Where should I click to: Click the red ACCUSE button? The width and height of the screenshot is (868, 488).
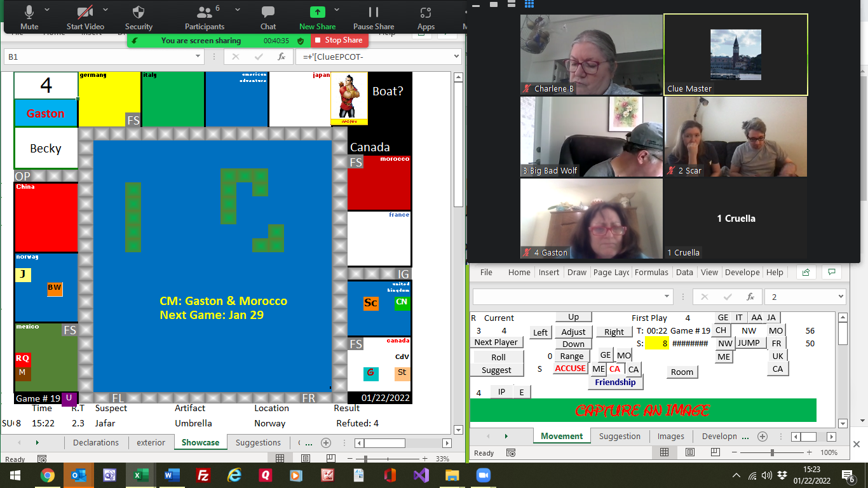(570, 369)
